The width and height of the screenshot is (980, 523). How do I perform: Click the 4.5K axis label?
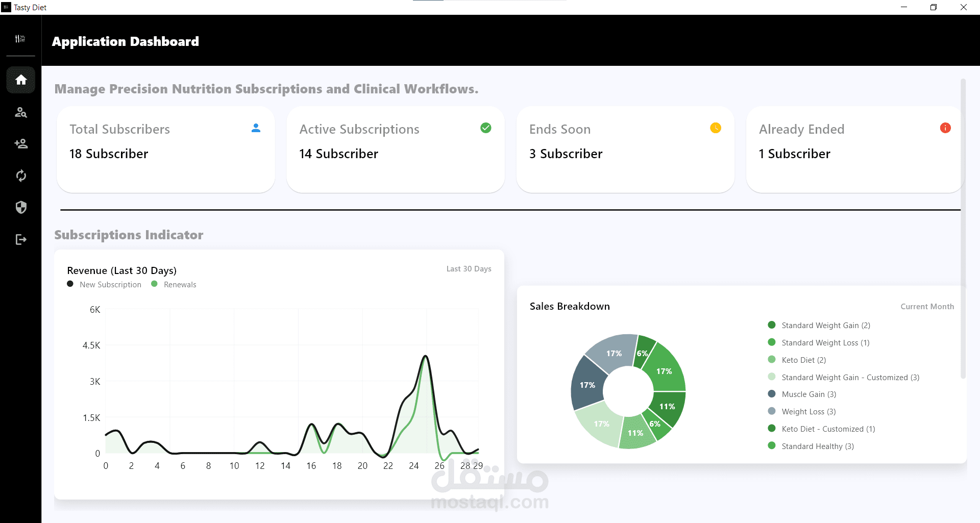pos(91,345)
